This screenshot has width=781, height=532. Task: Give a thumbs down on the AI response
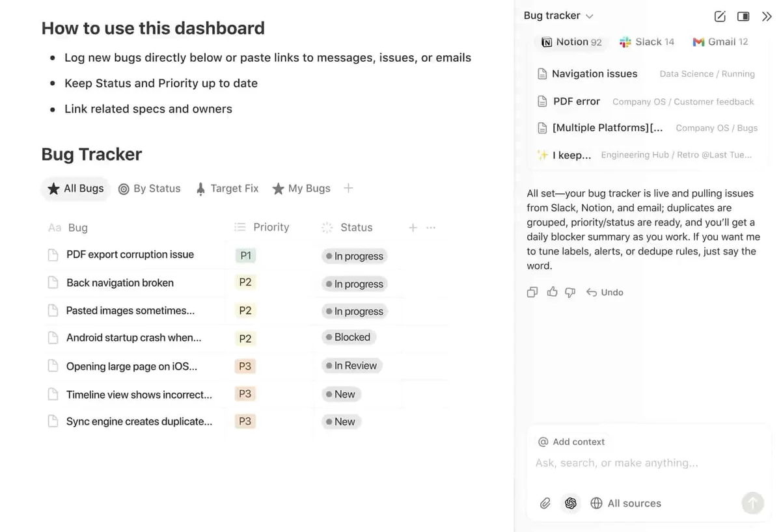point(570,292)
